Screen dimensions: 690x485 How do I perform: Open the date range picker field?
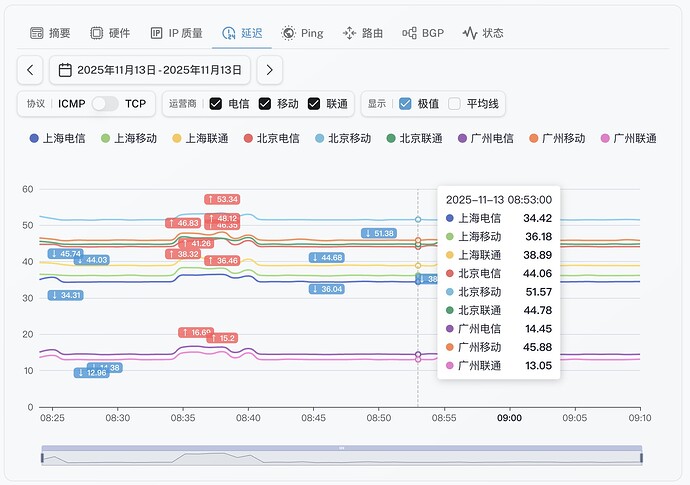[x=158, y=70]
